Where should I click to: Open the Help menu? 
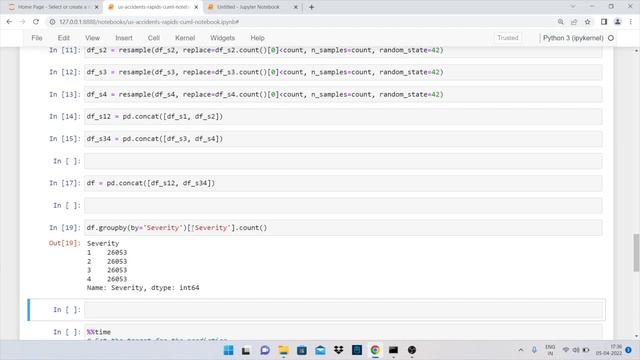click(x=257, y=38)
